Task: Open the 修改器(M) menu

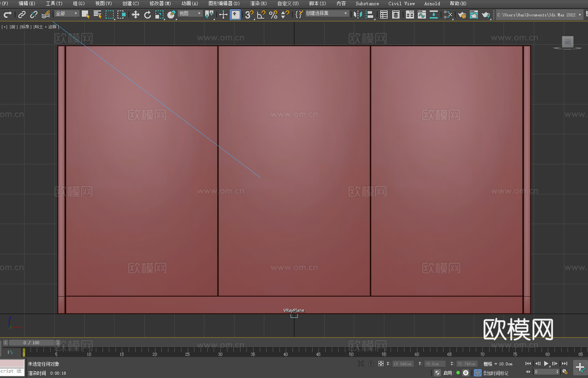Action: point(160,3)
